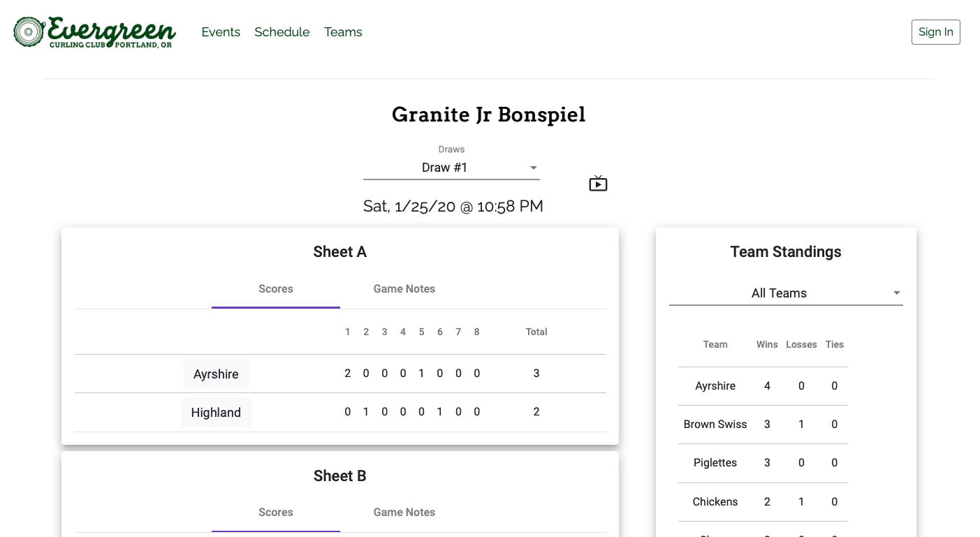The image size is (980, 537).
Task: Select the Sheet B Scores tab
Action: coord(276,513)
